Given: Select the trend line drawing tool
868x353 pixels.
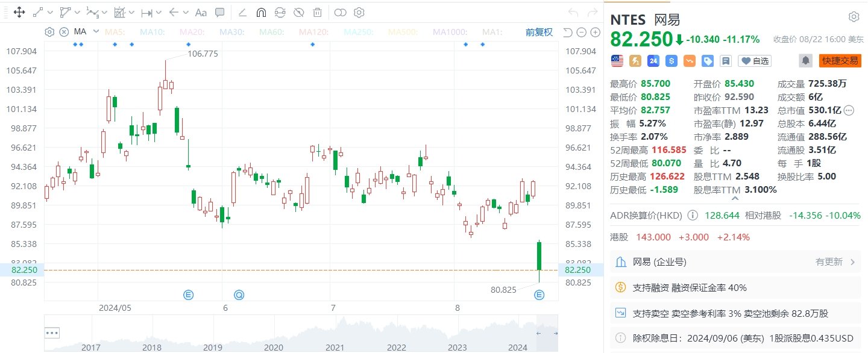Looking at the screenshot, I should pyautogui.click(x=38, y=12).
